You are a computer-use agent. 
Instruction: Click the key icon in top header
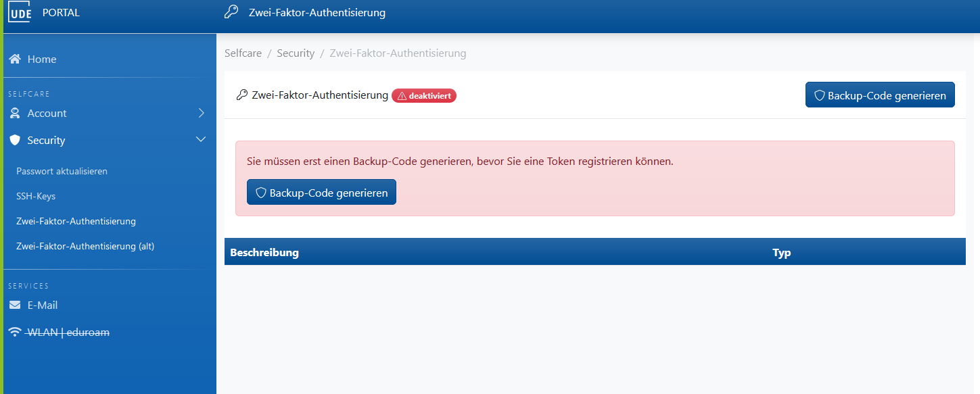point(231,12)
